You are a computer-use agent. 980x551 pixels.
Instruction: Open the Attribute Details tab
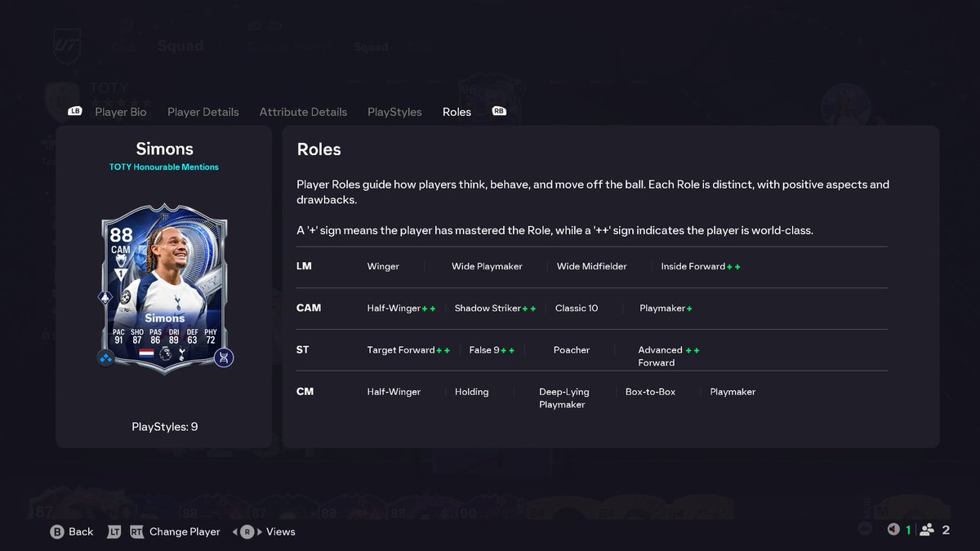pyautogui.click(x=303, y=112)
